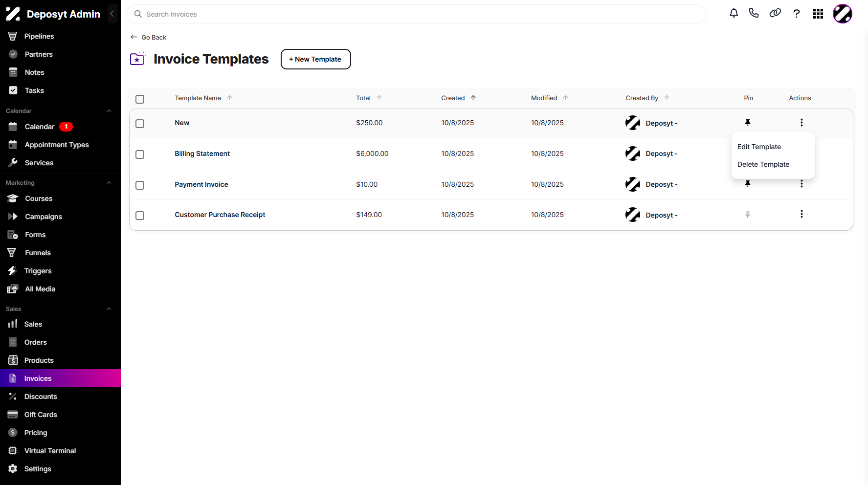Check the New template row checkbox
Viewport: 868px width, 485px height.
pos(140,124)
